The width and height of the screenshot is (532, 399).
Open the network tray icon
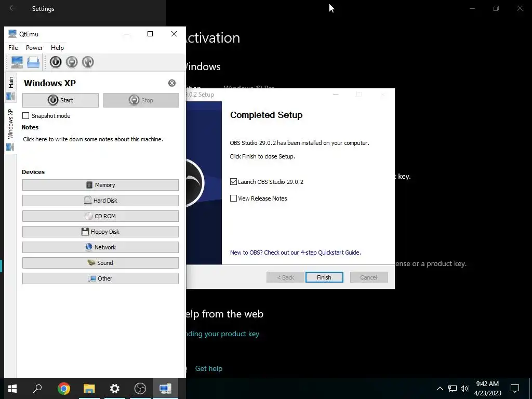453,389
